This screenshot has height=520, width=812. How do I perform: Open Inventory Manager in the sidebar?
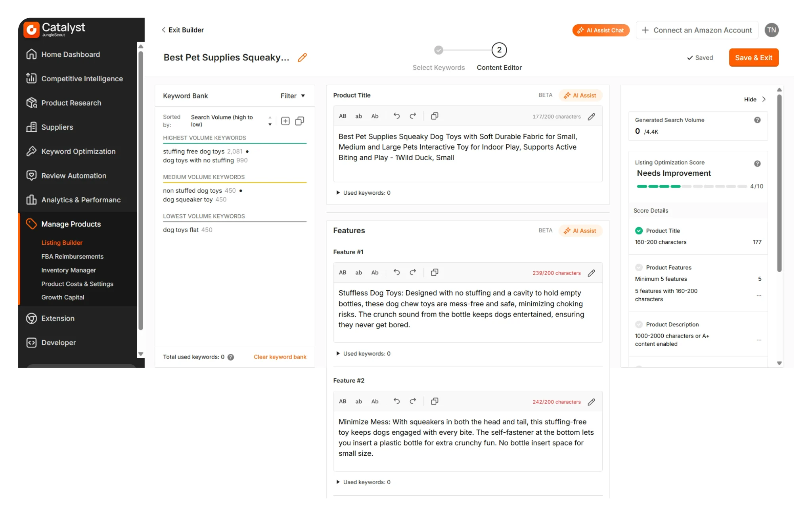tap(69, 270)
